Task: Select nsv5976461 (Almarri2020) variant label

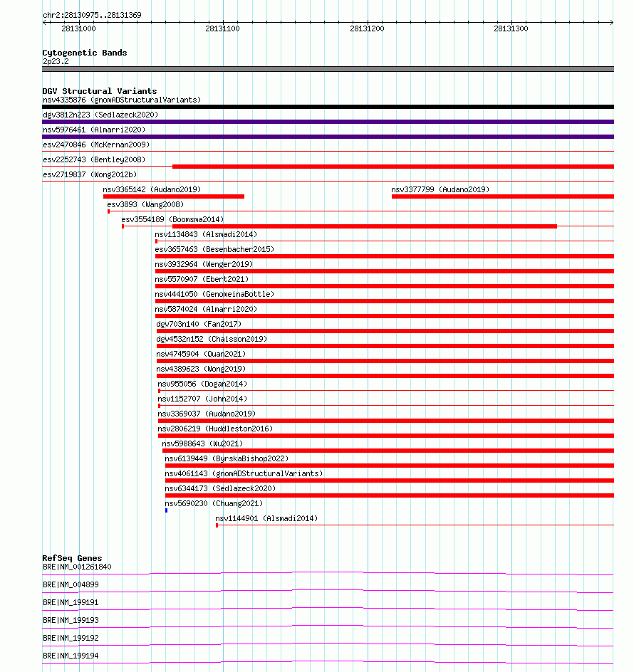Action: pos(94,130)
